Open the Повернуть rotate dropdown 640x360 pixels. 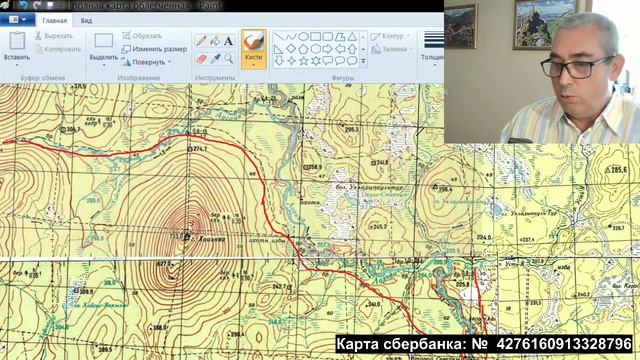pos(148,62)
